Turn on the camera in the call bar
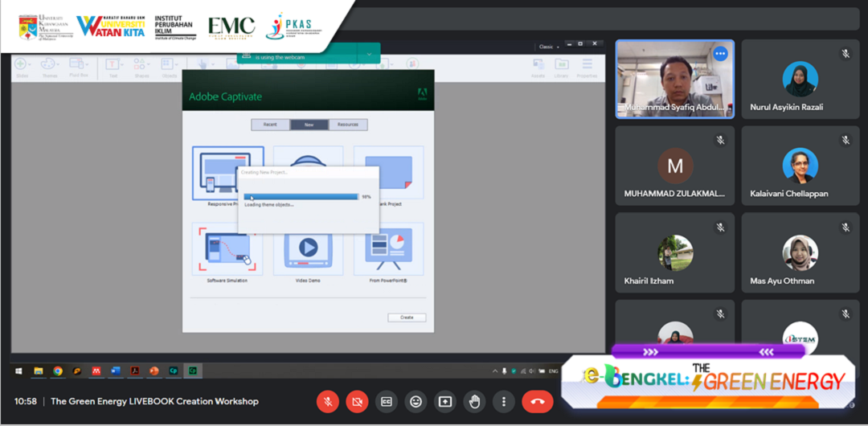The height and width of the screenshot is (426, 868). [x=358, y=401]
